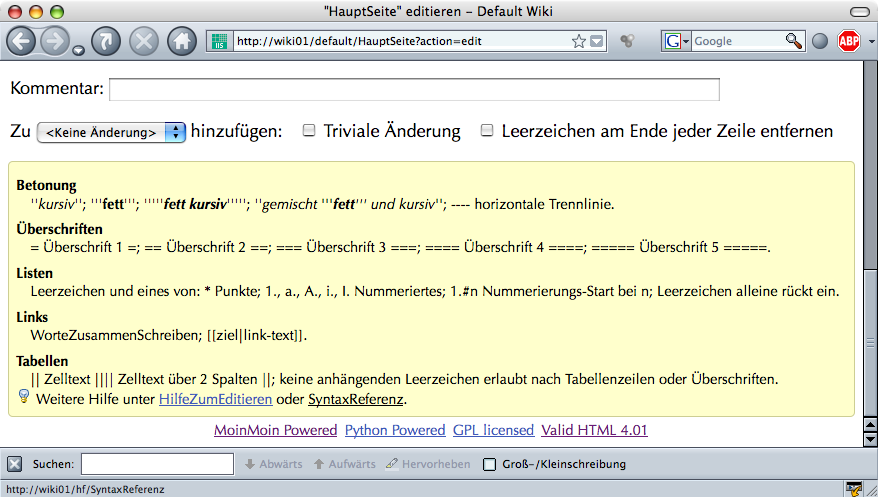878x497 pixels.
Task: Follow the MoinMoin Powered link
Action: point(275,430)
